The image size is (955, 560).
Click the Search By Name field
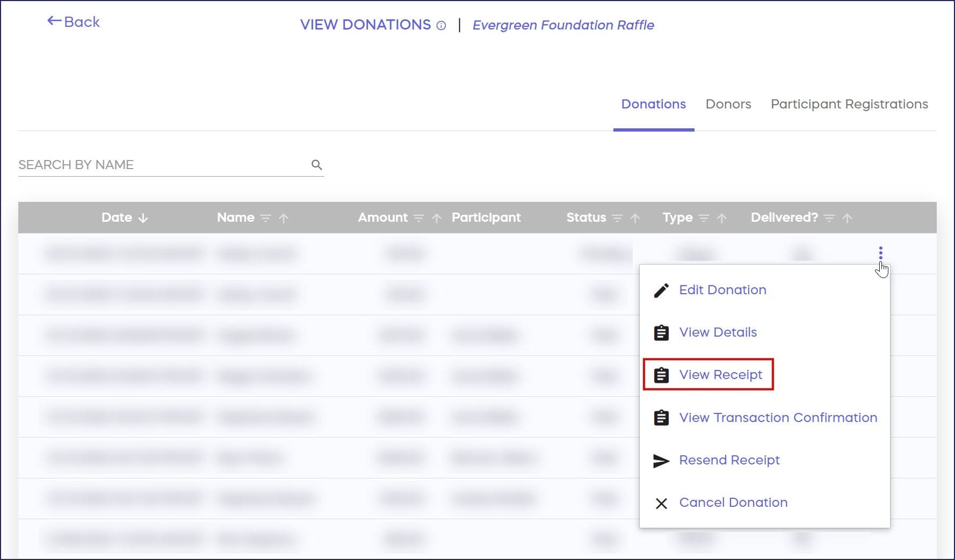point(161,165)
